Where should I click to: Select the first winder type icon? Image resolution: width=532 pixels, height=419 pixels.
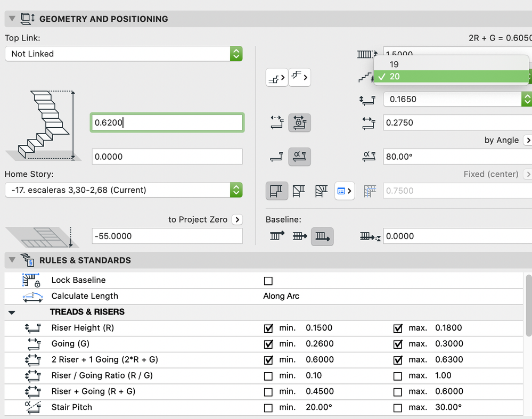tap(277, 191)
